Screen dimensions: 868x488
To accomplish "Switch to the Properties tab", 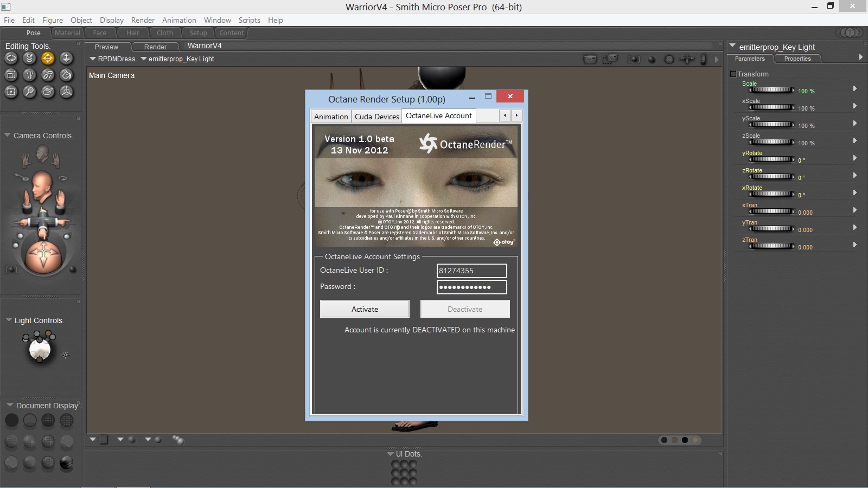I will (x=797, y=59).
